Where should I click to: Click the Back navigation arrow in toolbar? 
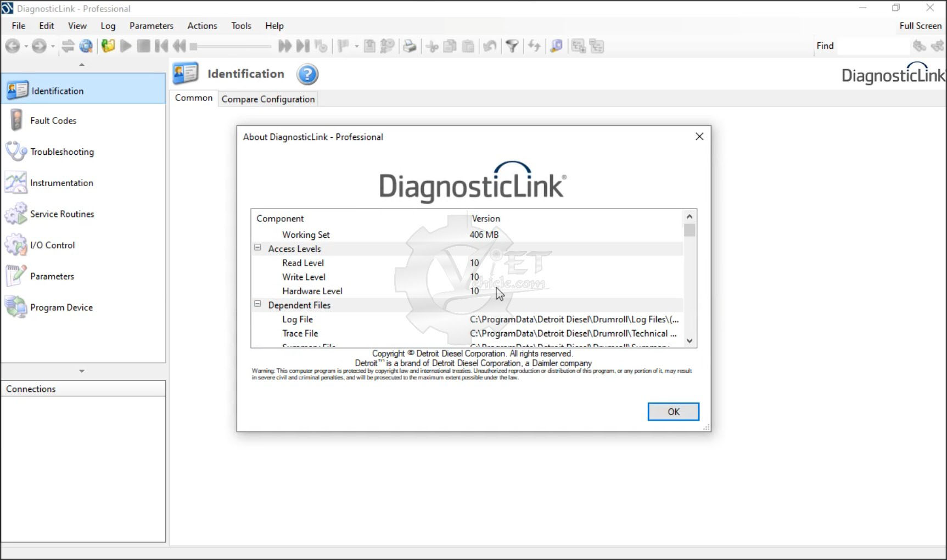13,46
